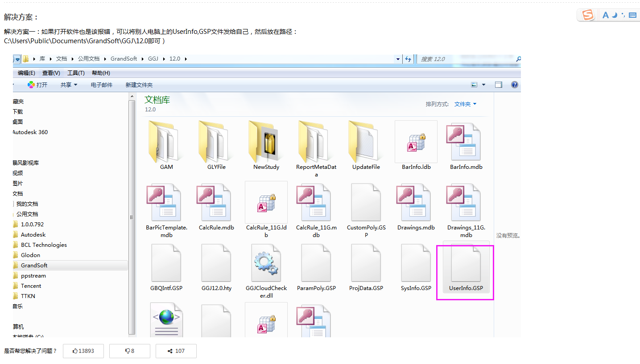
Task: Select the CalcRule_11G.mdb file
Action: click(x=316, y=209)
